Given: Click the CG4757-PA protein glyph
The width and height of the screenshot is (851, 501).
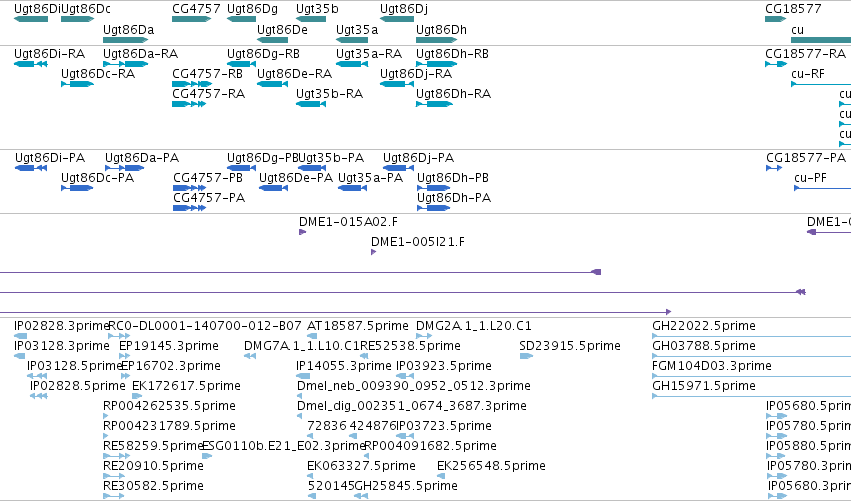Looking at the screenshot, I should [189, 208].
